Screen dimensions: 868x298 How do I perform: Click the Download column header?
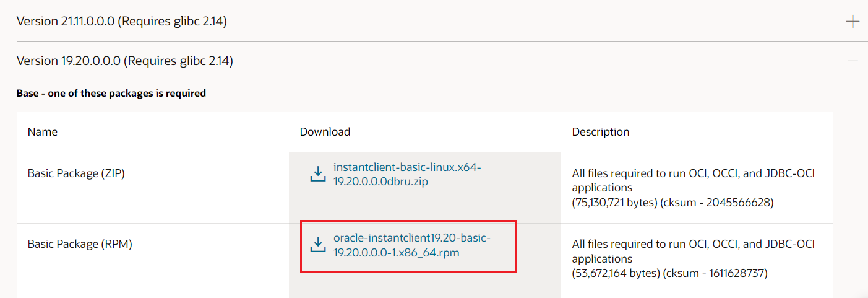(325, 132)
